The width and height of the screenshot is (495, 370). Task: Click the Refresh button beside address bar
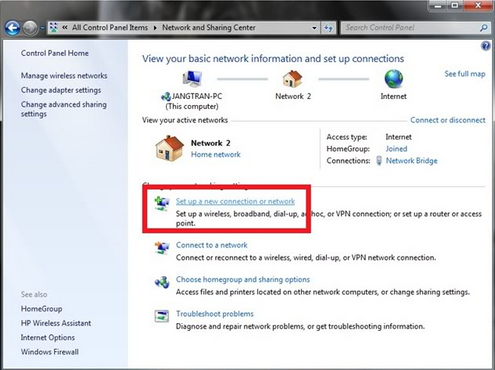[x=329, y=28]
